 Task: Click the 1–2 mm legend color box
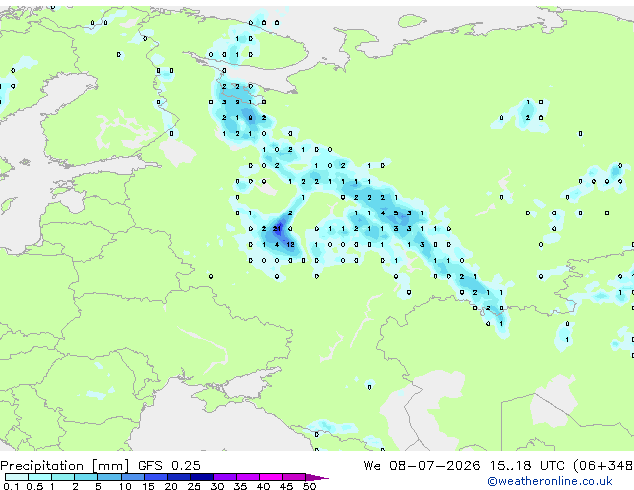coord(63,477)
